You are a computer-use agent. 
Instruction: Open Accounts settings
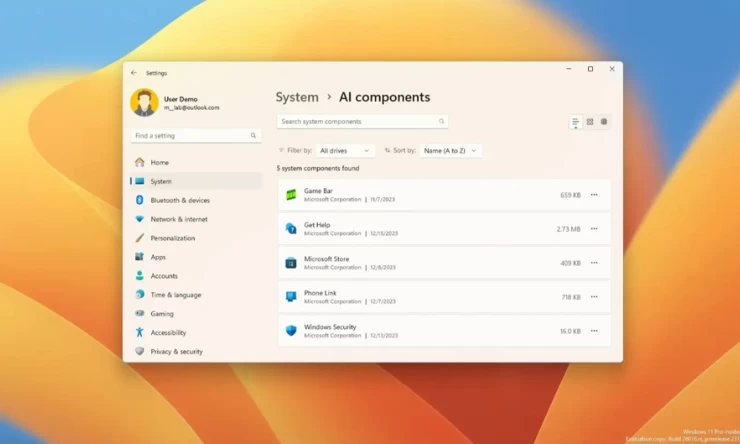click(196, 276)
